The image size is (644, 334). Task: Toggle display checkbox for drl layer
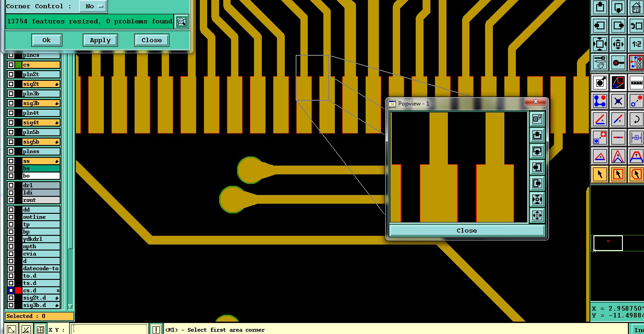11,185
